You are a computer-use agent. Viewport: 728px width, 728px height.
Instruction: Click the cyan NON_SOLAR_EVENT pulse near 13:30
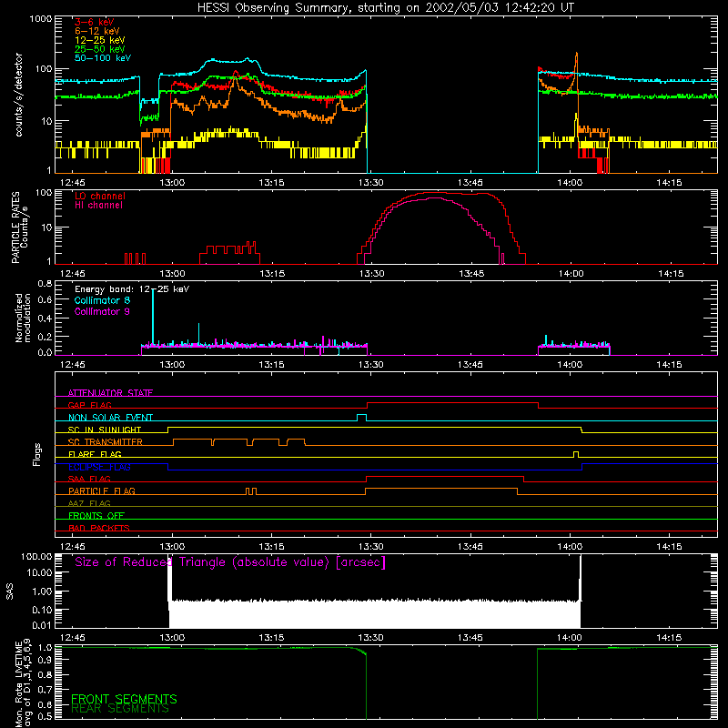(x=361, y=417)
